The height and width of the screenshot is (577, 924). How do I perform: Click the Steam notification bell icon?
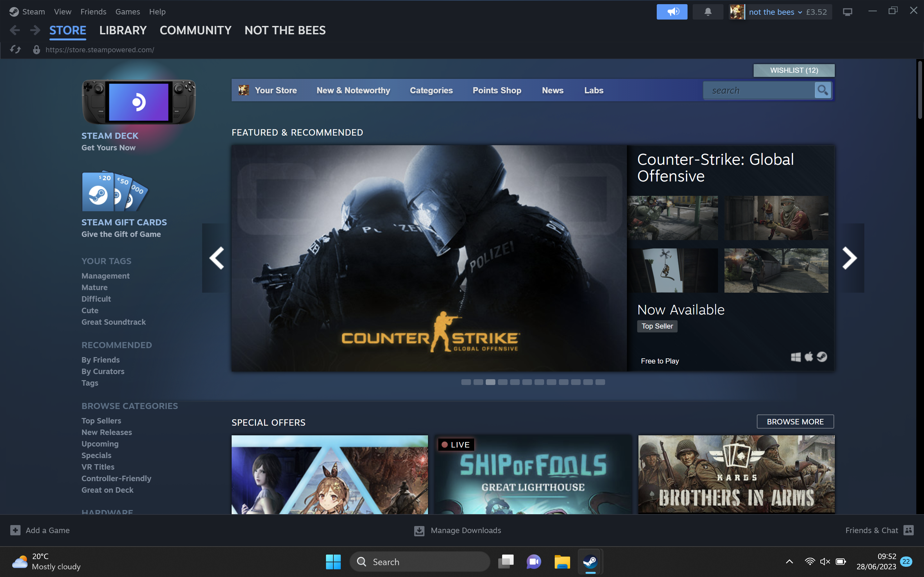[x=707, y=11]
